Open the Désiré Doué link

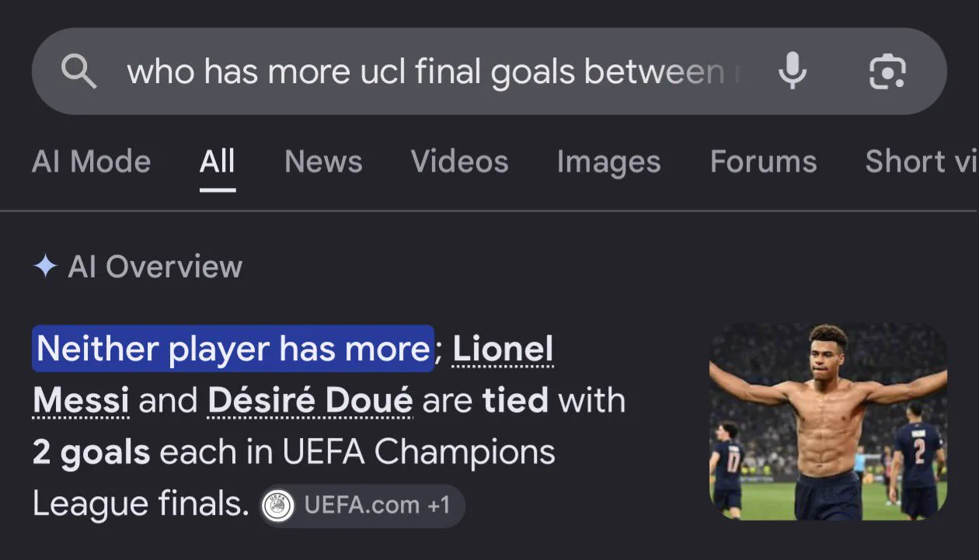click(x=310, y=401)
